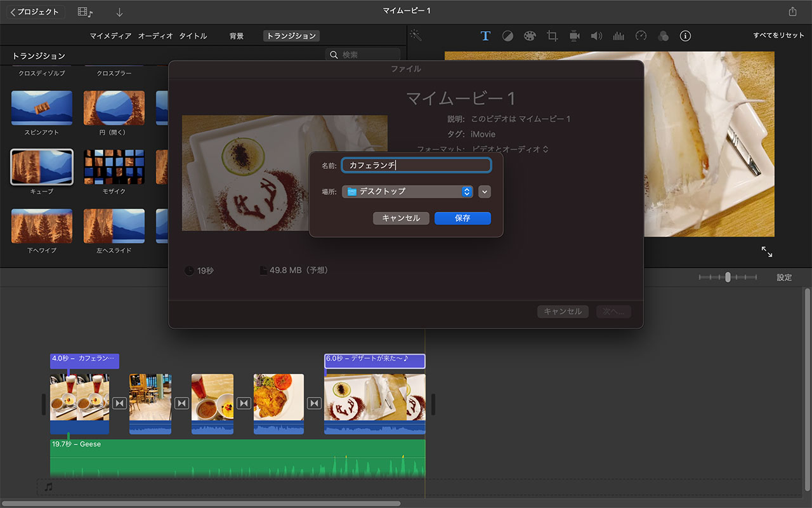Click the timeline zoom slider handle
Screen dimensions: 812x508
coord(728,277)
